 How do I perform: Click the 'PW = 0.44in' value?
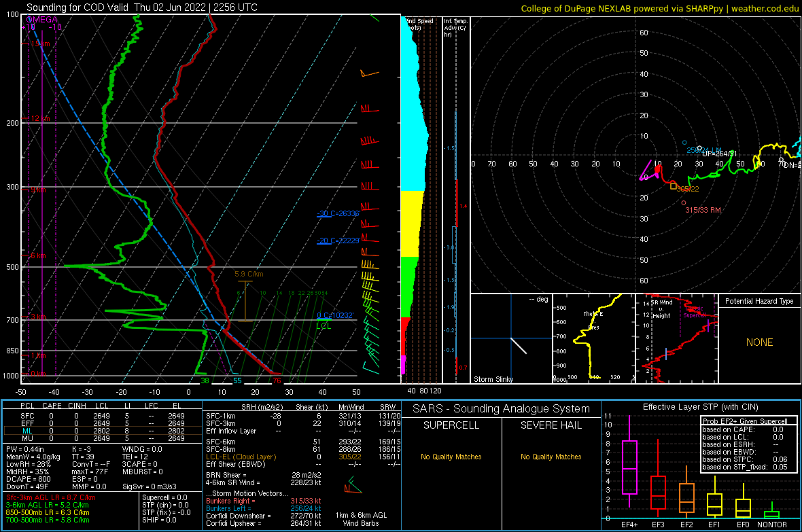point(25,449)
